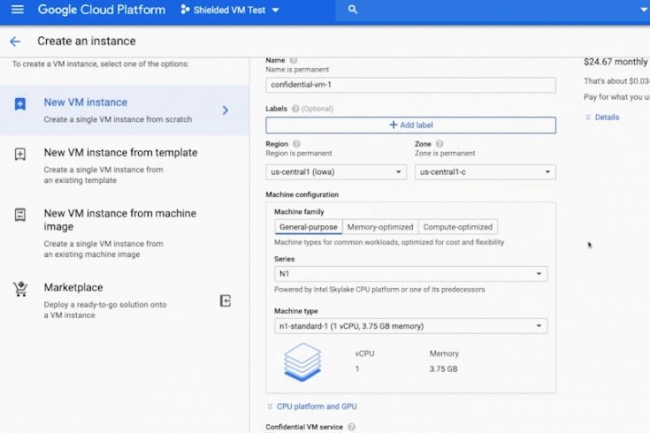Expand the pricing Details section
The width and height of the screenshot is (650, 433).
602,117
